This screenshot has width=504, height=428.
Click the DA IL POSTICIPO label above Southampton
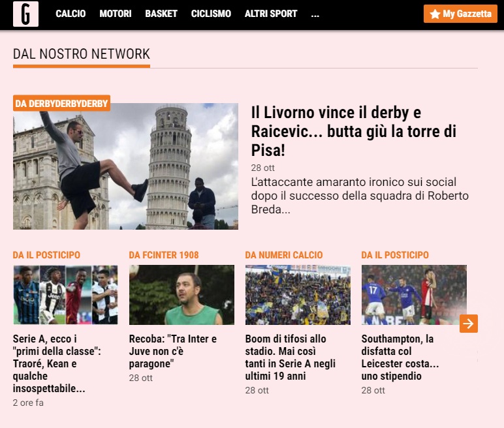click(x=395, y=255)
